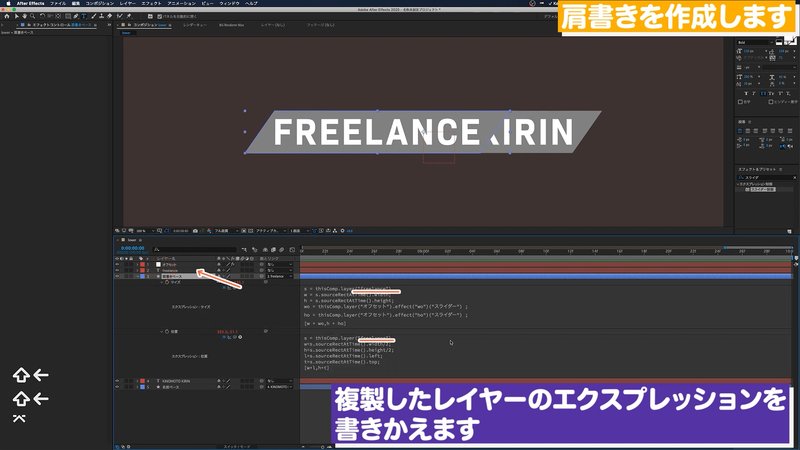
Task: Select the Hand tool
Action: tap(24, 16)
